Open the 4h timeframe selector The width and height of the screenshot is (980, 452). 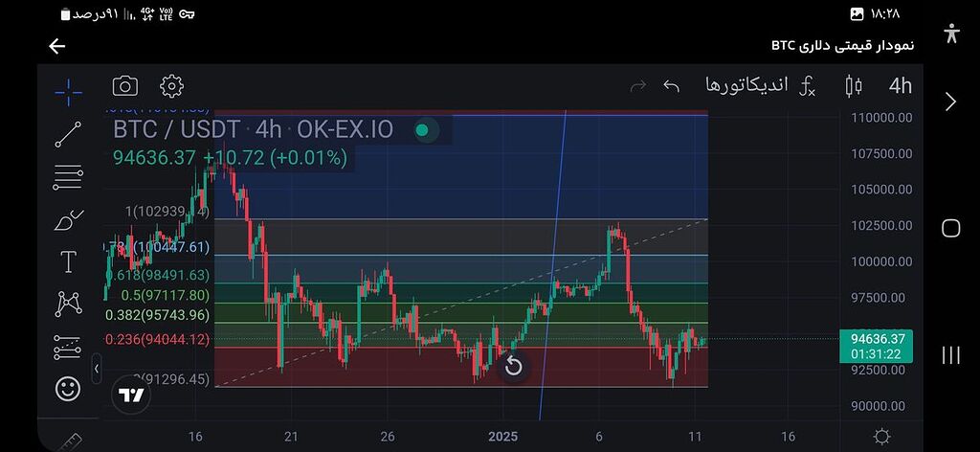coord(900,86)
